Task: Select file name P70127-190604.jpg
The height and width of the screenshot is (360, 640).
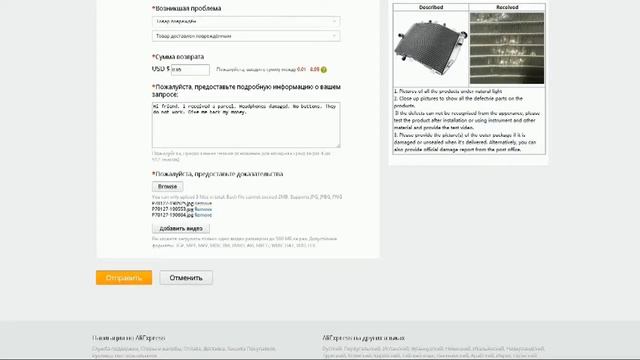Action: point(173,215)
